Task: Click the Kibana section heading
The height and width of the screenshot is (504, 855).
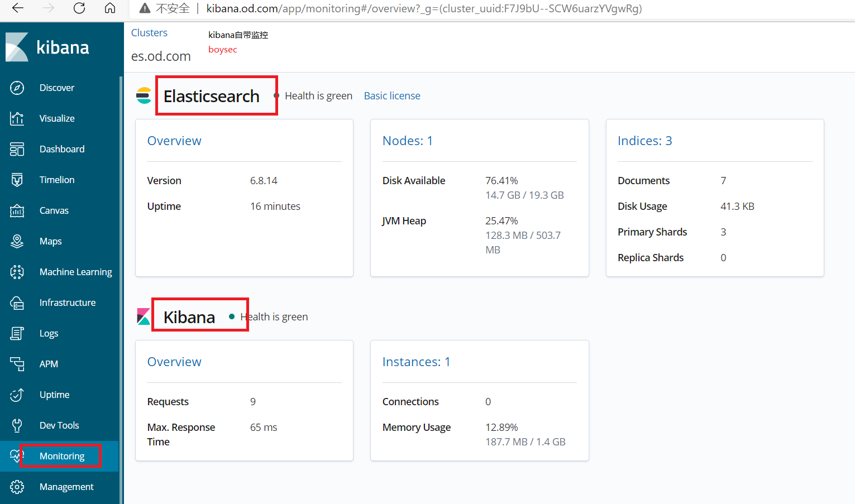Action: pyautogui.click(x=189, y=317)
